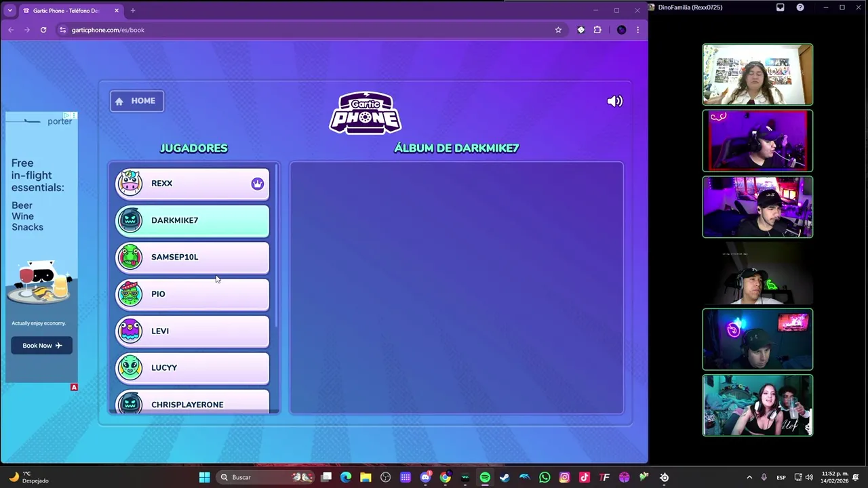Open WhatsApp from the taskbar
The height and width of the screenshot is (488, 868).
[x=545, y=477]
